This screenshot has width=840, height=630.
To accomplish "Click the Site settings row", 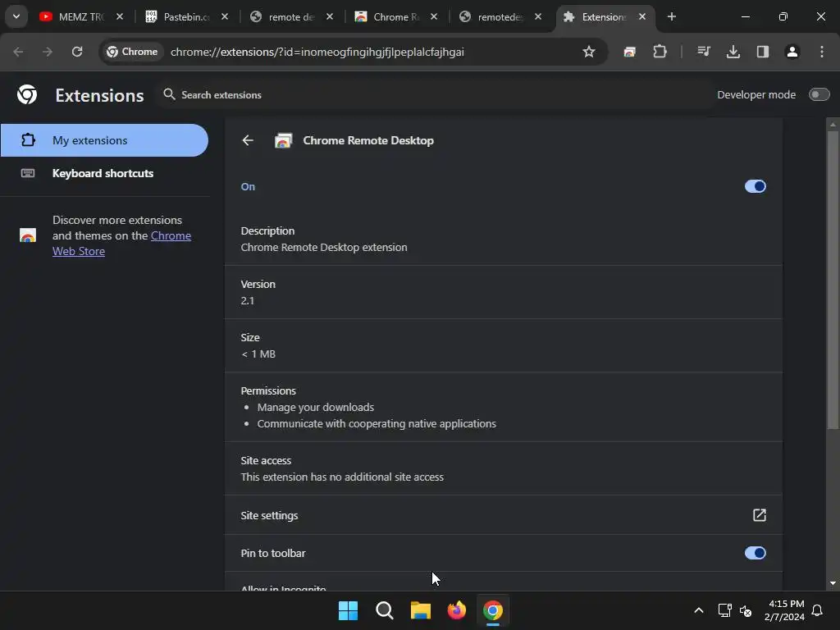I will (x=504, y=515).
